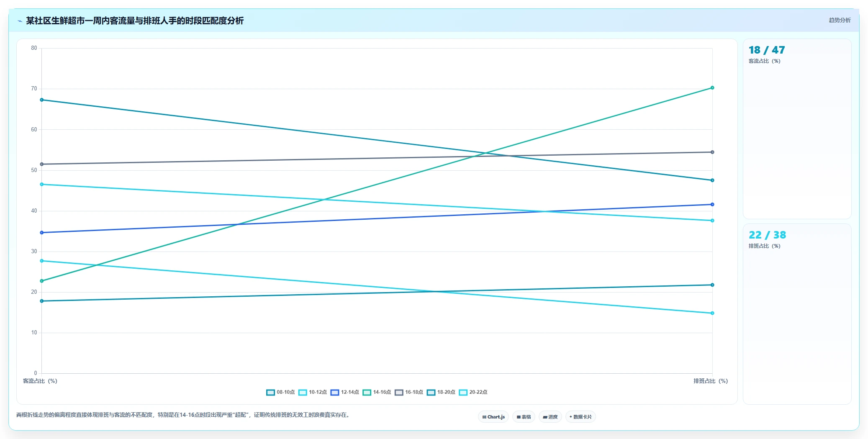Image resolution: width=868 pixels, height=439 pixels.
Task: Click the cyan point near 27.5
Action: 41,261
